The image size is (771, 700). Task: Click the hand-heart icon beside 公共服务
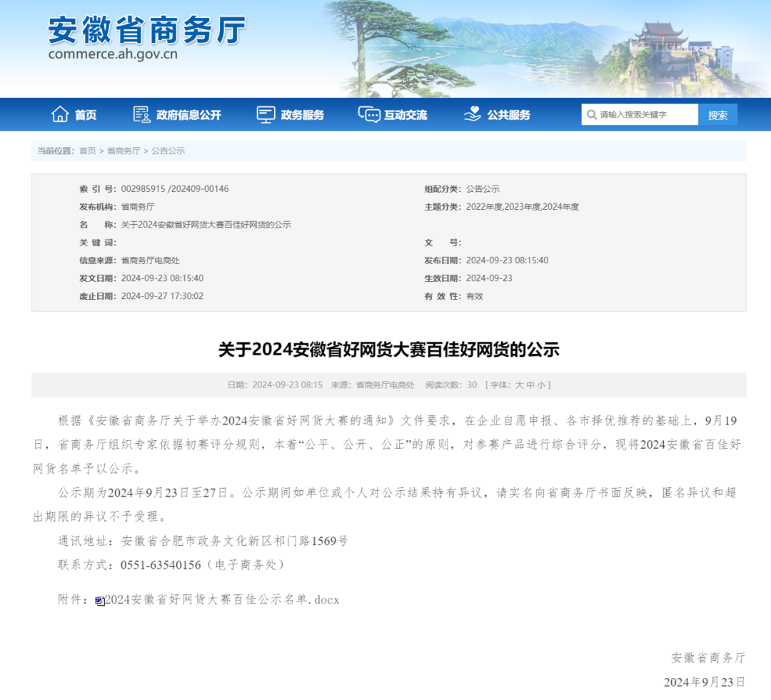(x=472, y=114)
